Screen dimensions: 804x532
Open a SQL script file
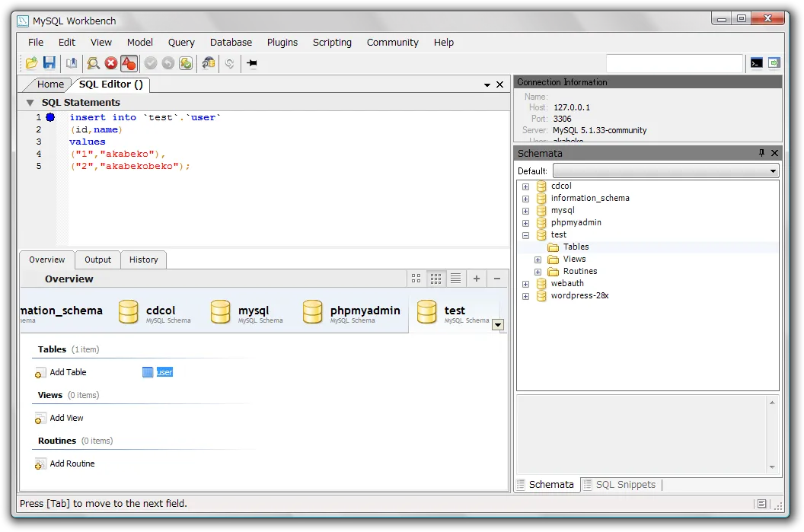point(33,63)
